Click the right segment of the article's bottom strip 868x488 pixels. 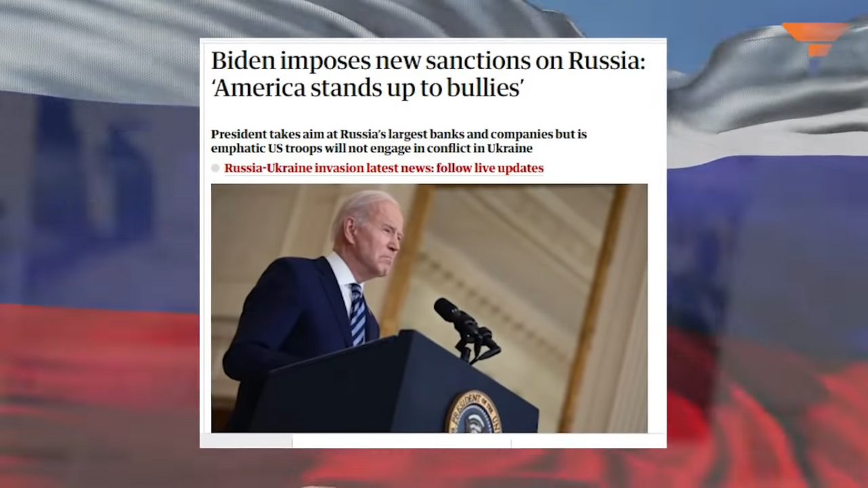589,442
